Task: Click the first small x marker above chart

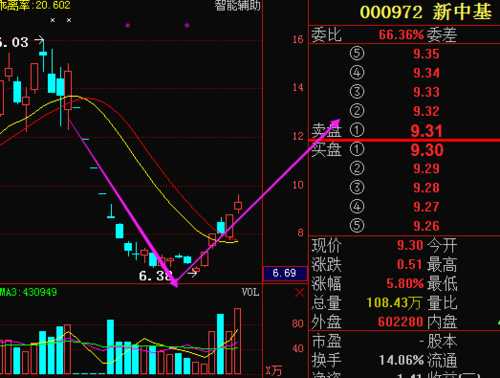Action: [53, 20]
